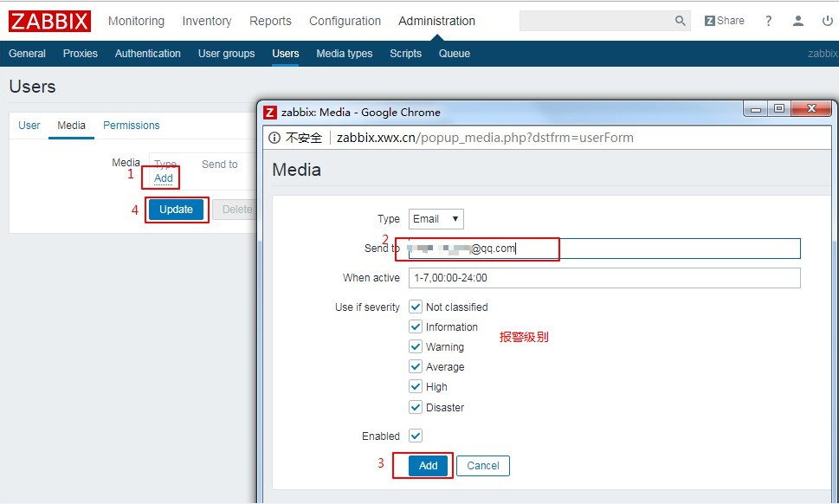Open the Administration menu
The height and width of the screenshot is (504, 839).
(x=436, y=21)
